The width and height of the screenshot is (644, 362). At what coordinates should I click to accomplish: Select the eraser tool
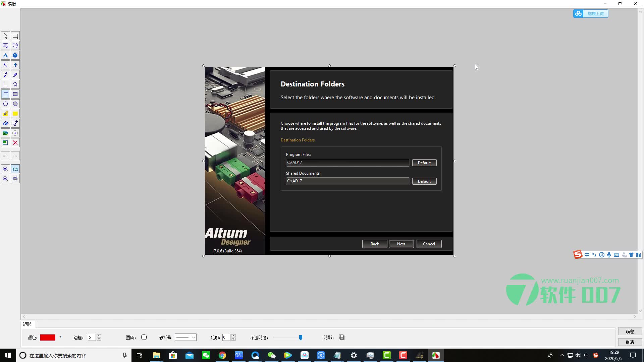15,75
